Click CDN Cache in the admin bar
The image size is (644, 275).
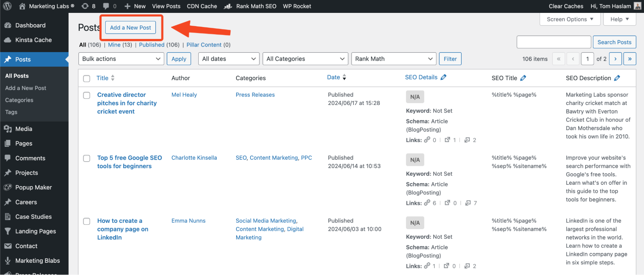[x=202, y=6]
